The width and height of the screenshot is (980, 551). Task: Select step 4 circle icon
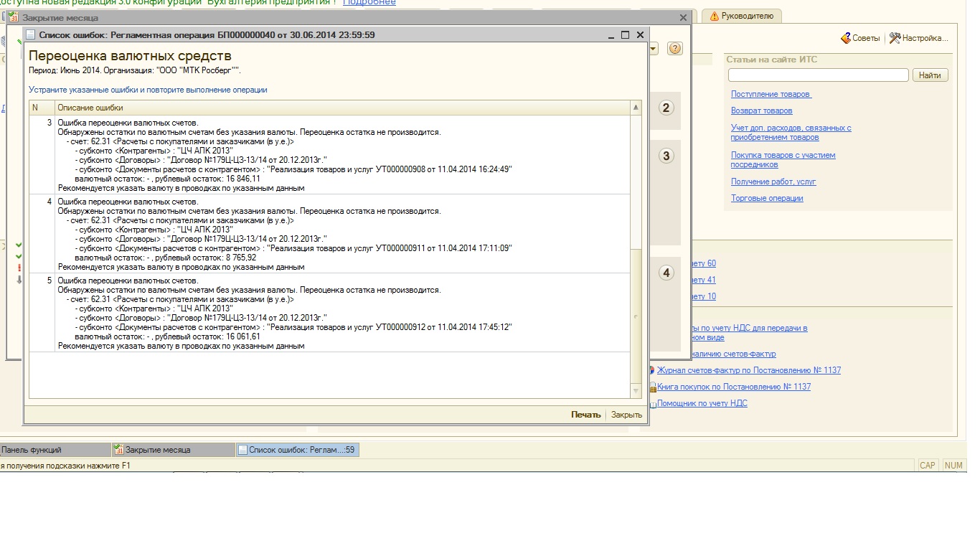click(666, 273)
